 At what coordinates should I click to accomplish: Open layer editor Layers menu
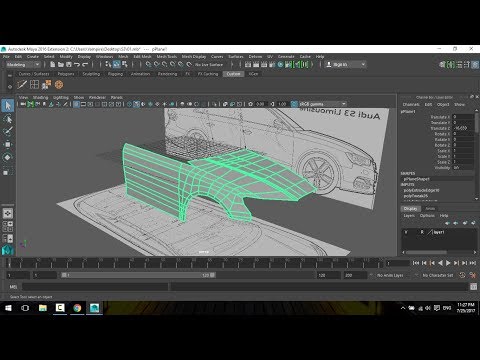click(x=409, y=216)
